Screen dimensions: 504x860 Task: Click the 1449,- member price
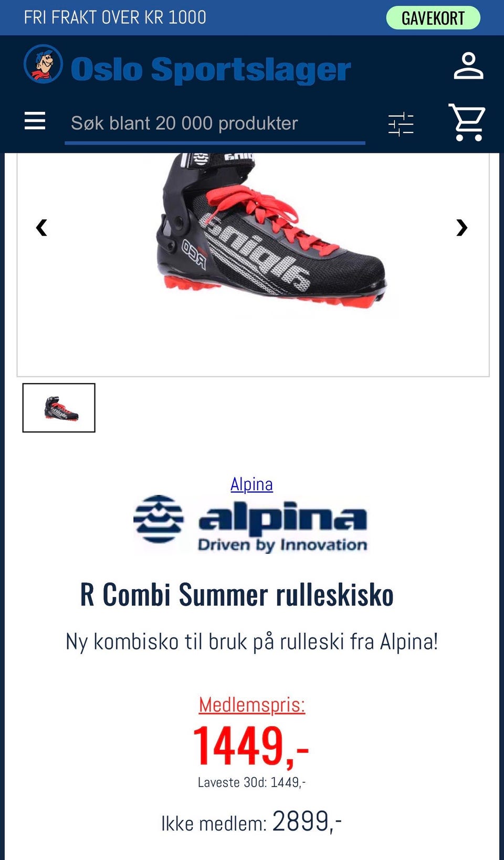click(x=251, y=746)
